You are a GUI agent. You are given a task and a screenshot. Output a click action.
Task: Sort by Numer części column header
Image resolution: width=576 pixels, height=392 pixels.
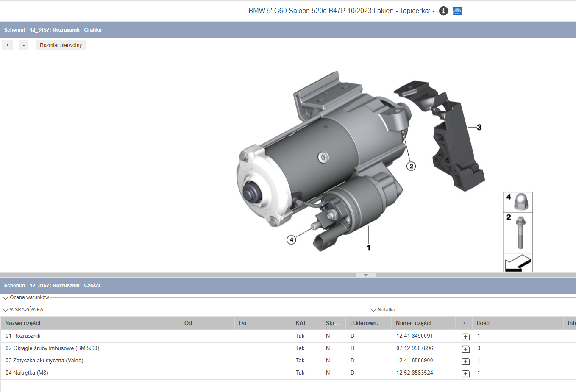[x=423, y=323]
